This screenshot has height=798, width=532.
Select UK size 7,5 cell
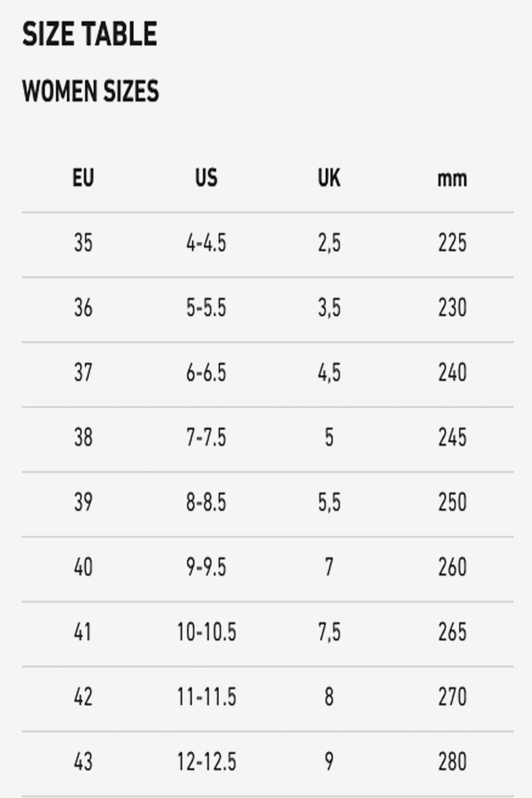tap(329, 632)
